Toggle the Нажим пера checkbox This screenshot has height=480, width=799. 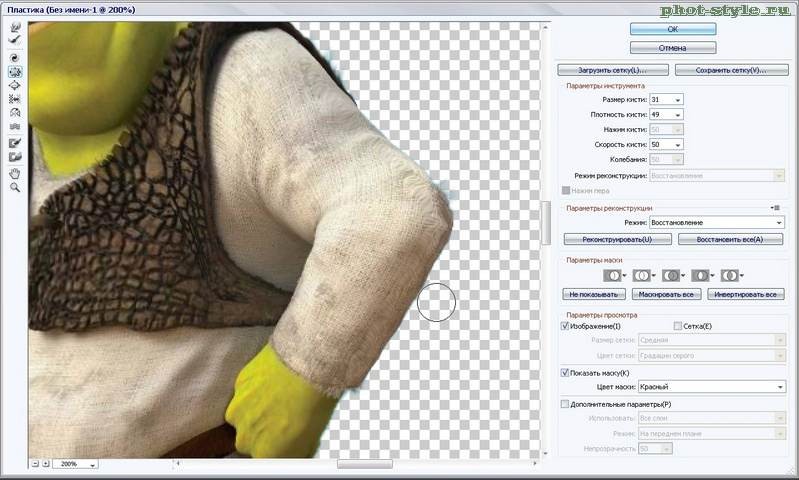pyautogui.click(x=566, y=190)
